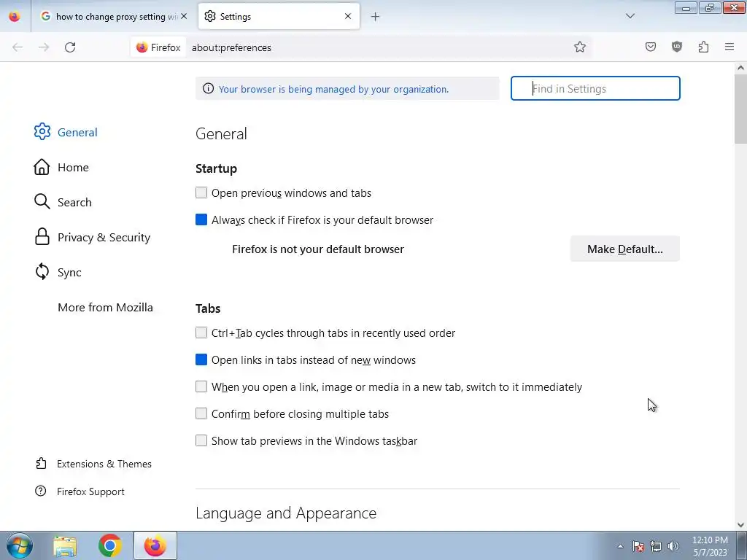Click the question mark icon beside Firefox Support
The width and height of the screenshot is (747, 560).
pos(41,491)
